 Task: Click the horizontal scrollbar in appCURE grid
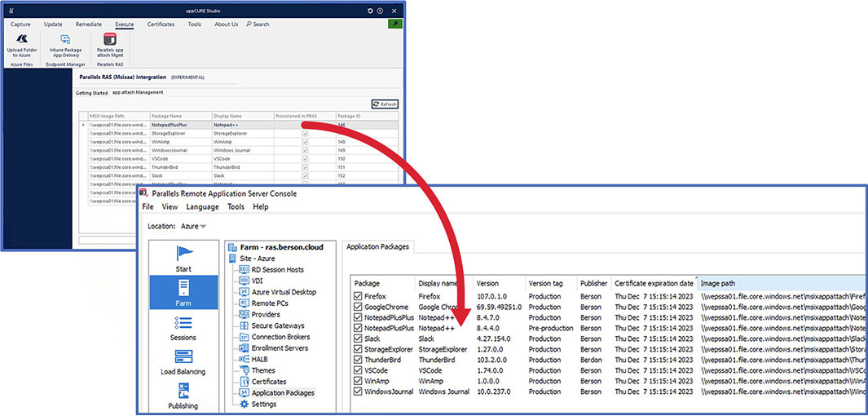[108, 241]
